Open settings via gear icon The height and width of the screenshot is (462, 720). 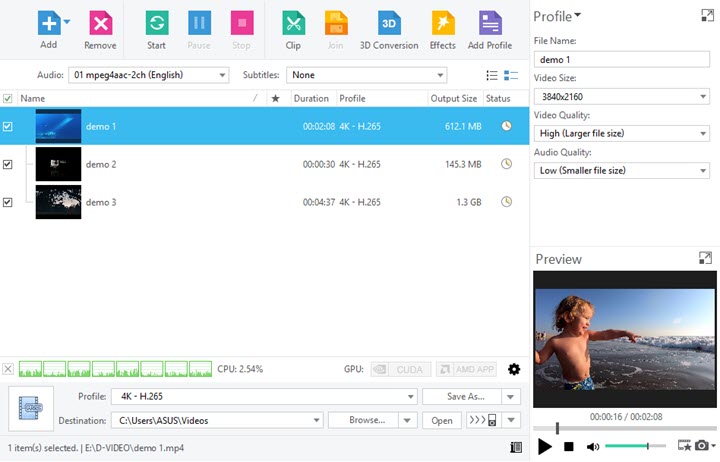pyautogui.click(x=514, y=369)
